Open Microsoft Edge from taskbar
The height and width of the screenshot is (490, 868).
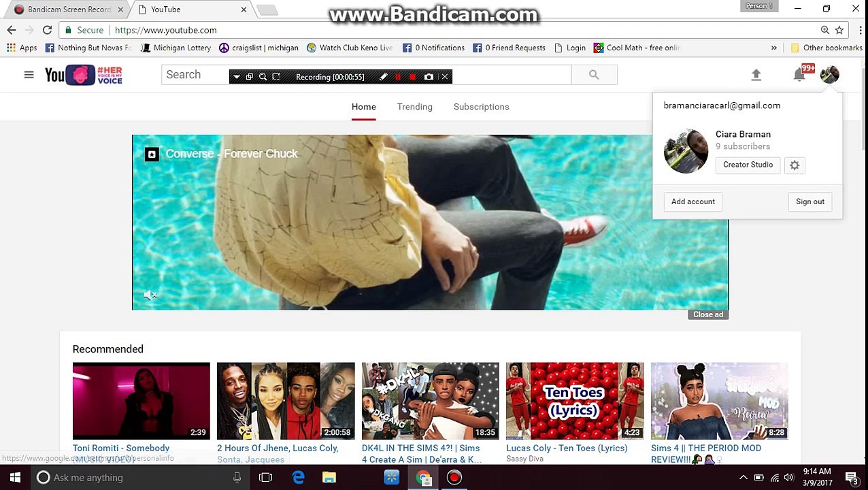[x=298, y=478]
